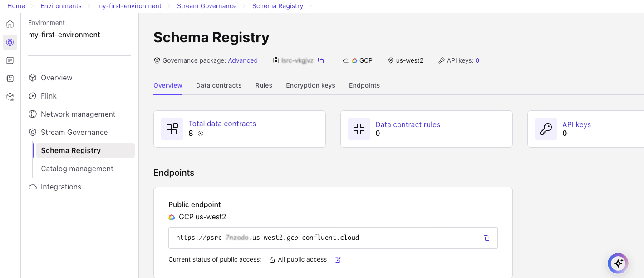
Task: Click the info icon beside total contracts
Action: [201, 134]
